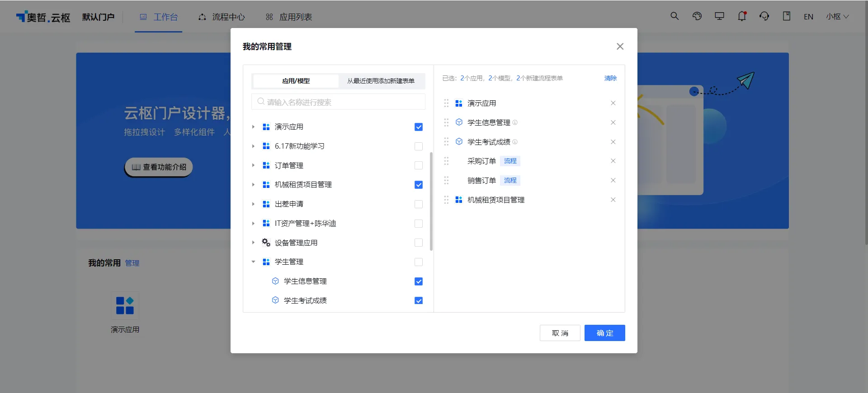
Task: Click the 确定 confirm button
Action: tap(604, 333)
